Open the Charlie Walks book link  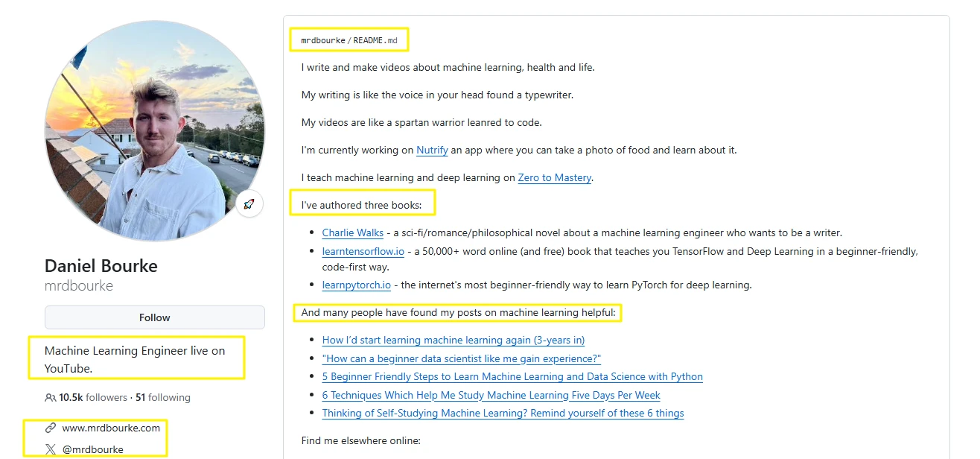pos(353,233)
